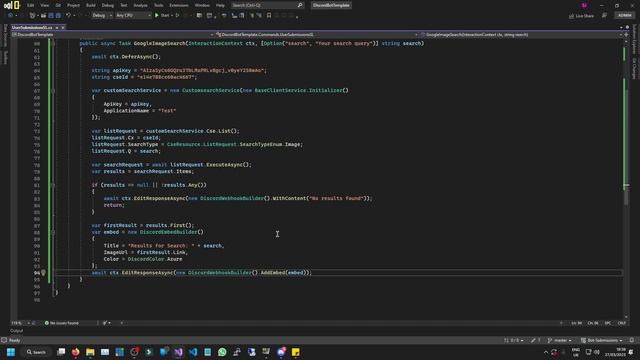The width and height of the screenshot is (640, 360).
Task: Click the Live Share button
Action: click(582, 16)
